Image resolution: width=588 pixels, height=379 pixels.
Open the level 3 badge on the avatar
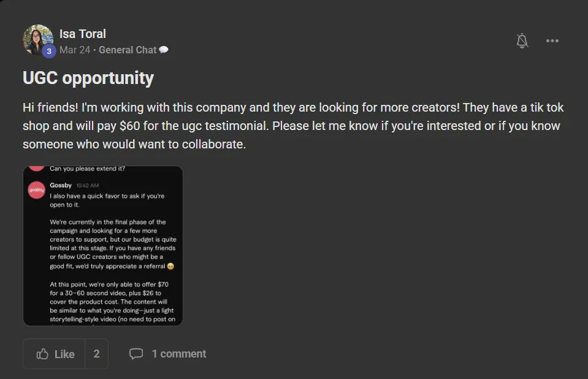(49, 51)
